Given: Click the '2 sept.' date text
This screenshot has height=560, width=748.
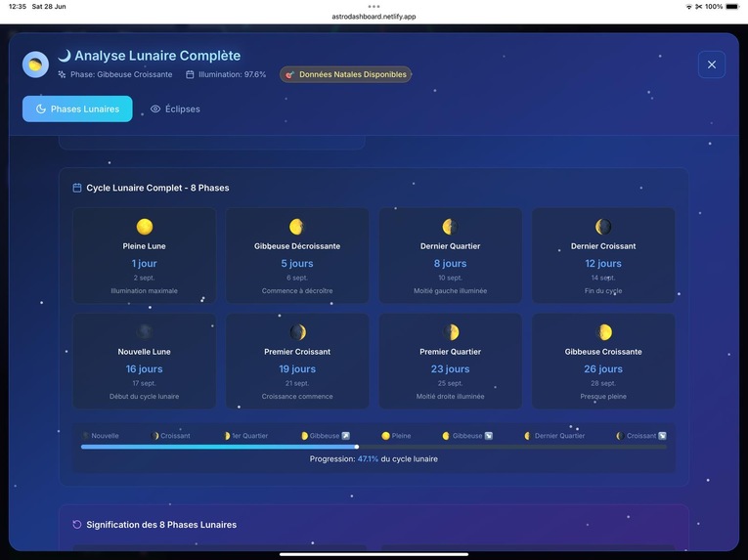Looking at the screenshot, I should (x=144, y=278).
